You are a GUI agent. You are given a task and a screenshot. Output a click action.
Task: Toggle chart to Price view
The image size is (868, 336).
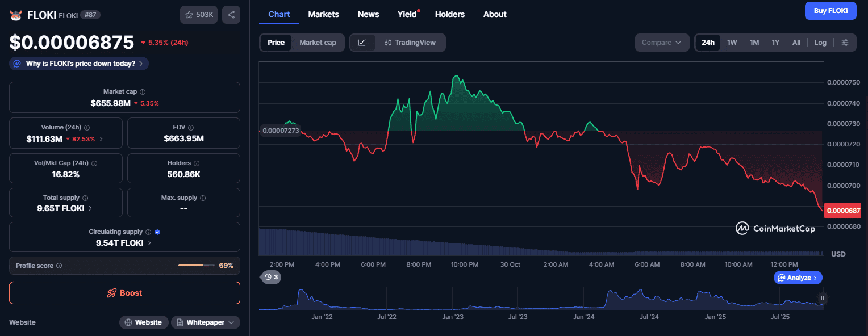(x=276, y=43)
